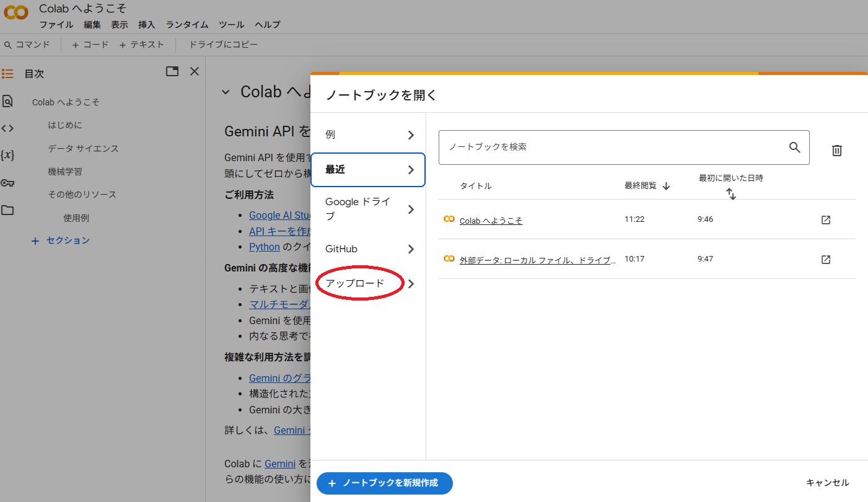Open Colab へようこそ in a new tab icon

[x=826, y=220]
